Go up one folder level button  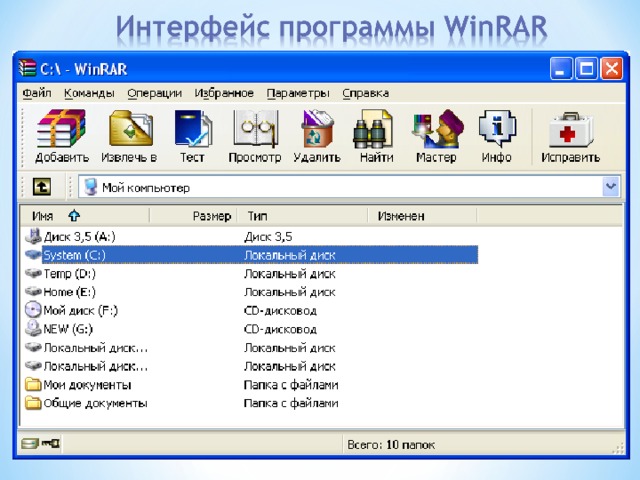(x=41, y=187)
